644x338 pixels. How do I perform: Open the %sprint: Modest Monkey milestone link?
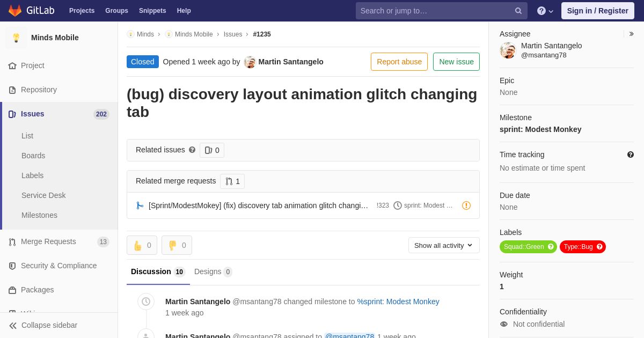click(398, 302)
